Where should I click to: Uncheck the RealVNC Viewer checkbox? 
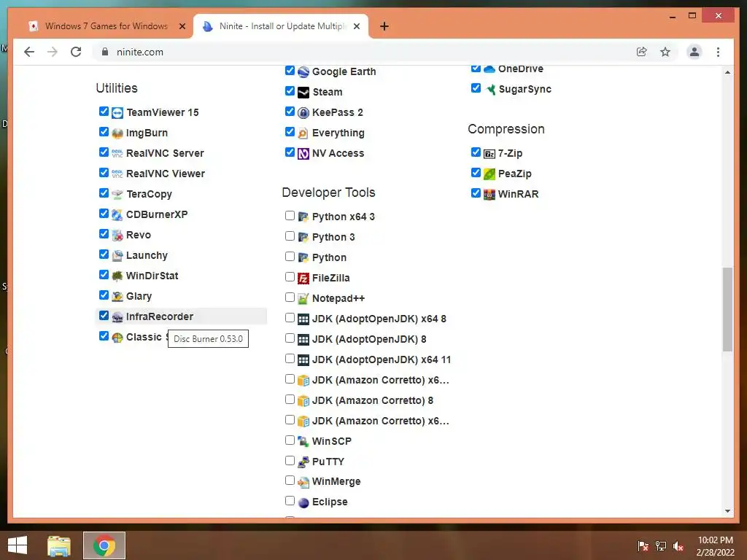click(104, 173)
